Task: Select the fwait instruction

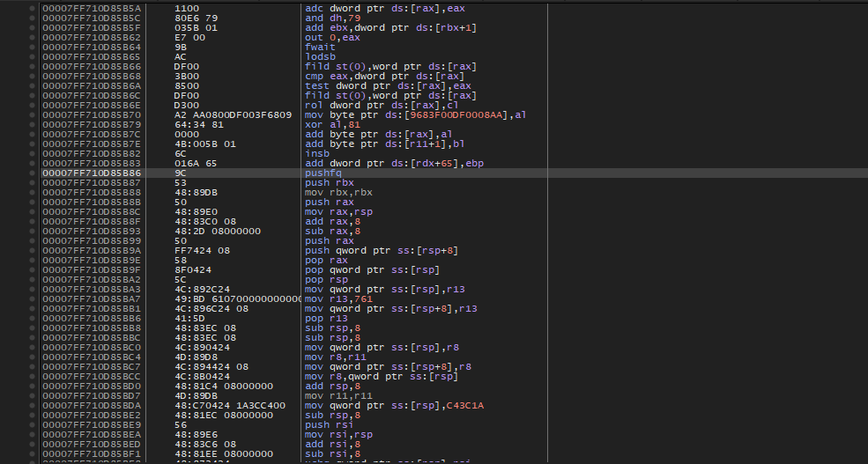Action: point(315,47)
